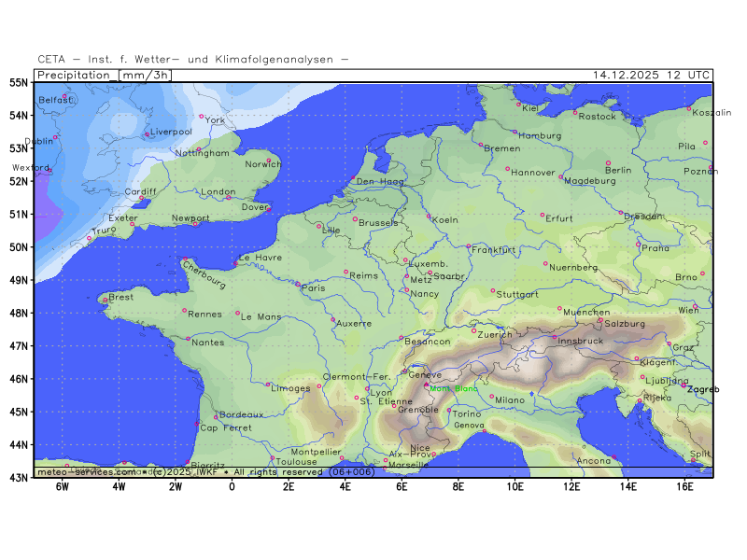Image resolution: width=747 pixels, height=560 pixels.
Task: Select the Innsbruck city label
Action: point(581,342)
